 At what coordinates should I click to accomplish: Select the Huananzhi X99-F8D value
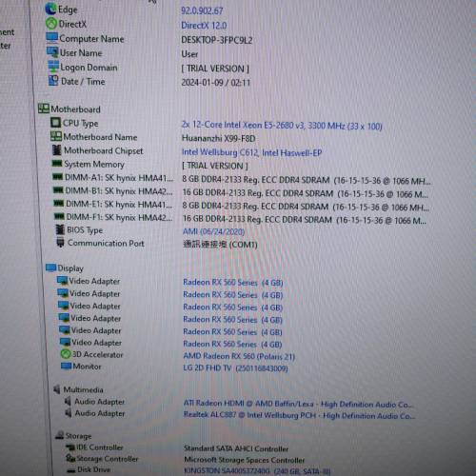[218, 138]
